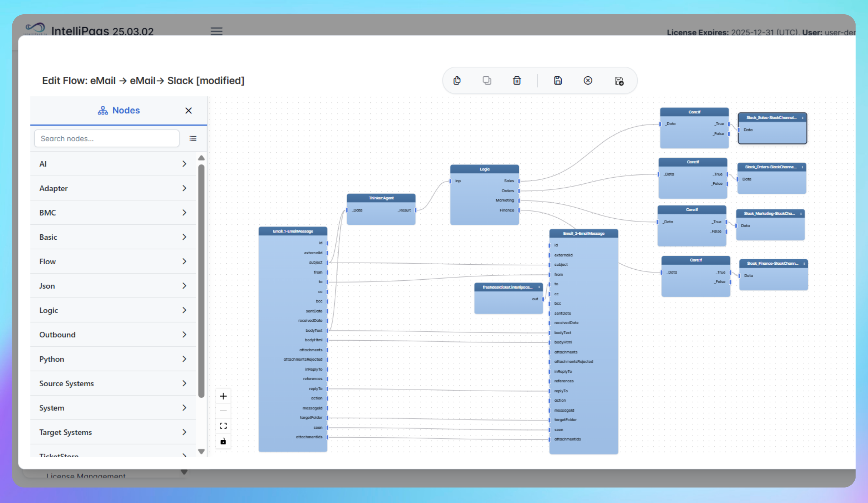This screenshot has width=868, height=503.
Task: Click the save-and-exit icon with arrow
Action: 618,81
